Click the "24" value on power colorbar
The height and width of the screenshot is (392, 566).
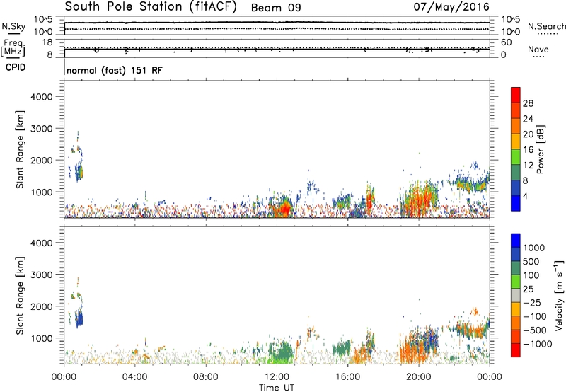[x=528, y=119]
